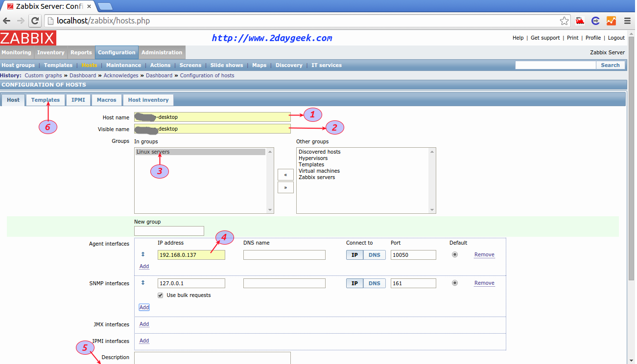
Task: Add a new agent interface
Action: [x=144, y=267]
